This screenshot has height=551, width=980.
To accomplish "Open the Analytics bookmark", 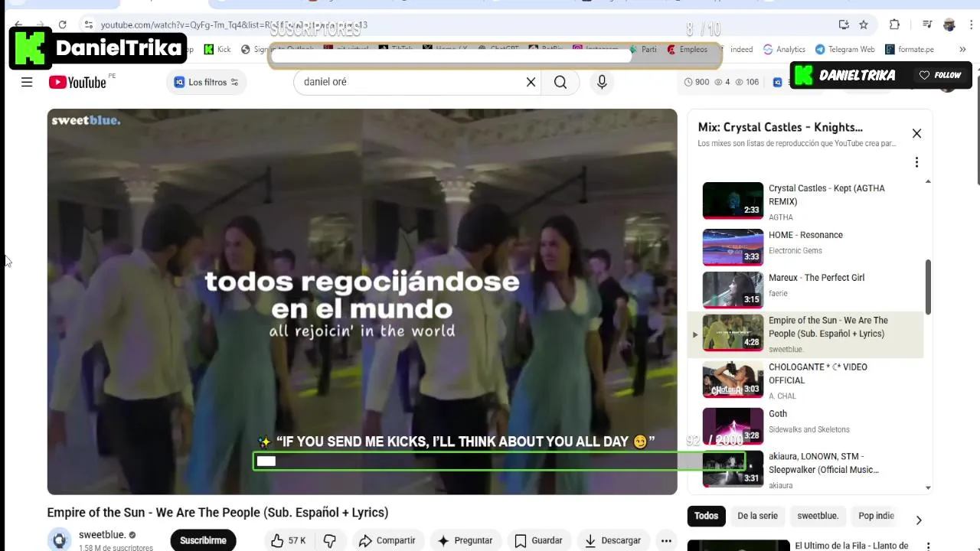I will coord(784,49).
